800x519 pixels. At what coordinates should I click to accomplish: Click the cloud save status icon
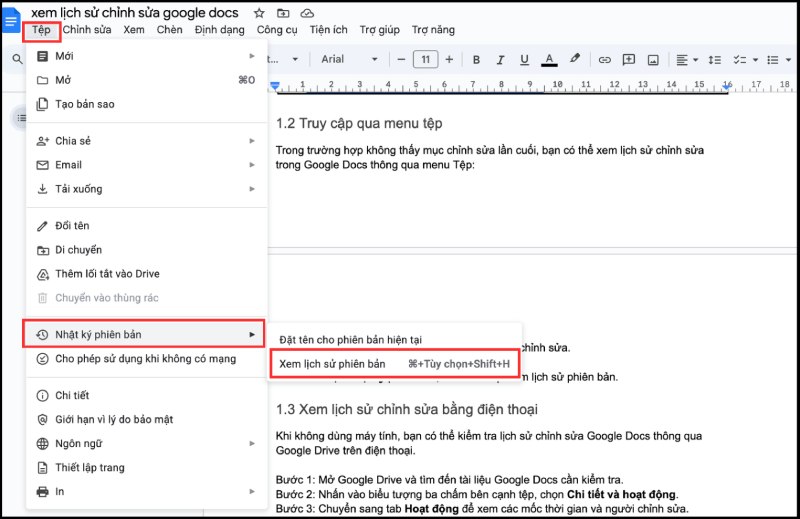tap(307, 13)
